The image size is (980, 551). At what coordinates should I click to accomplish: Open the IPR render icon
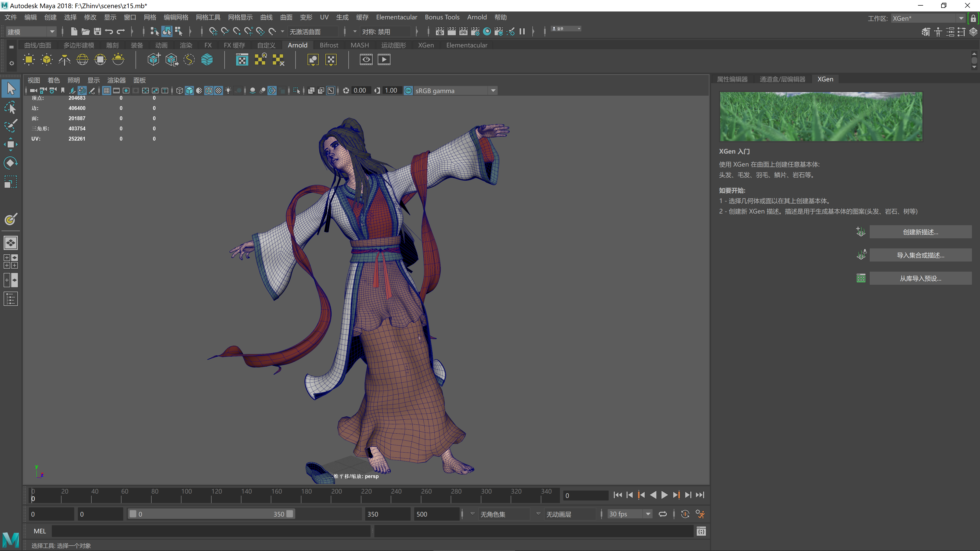(463, 32)
